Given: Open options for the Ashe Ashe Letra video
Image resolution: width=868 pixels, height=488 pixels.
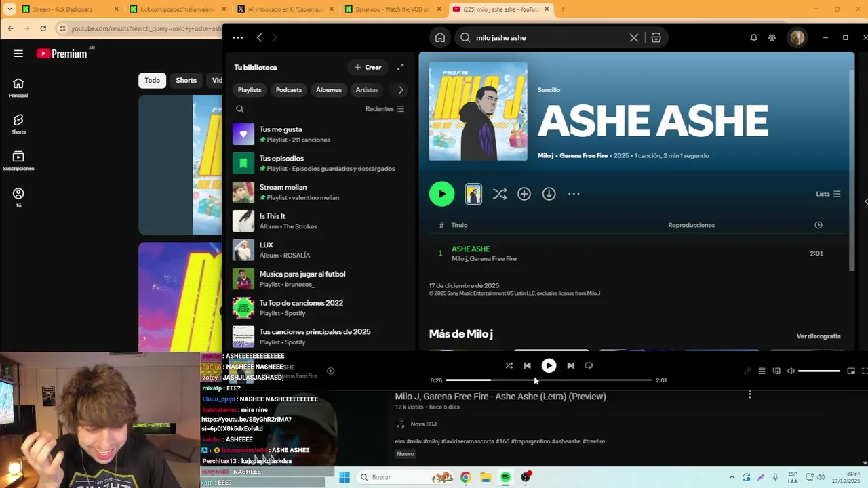Looking at the screenshot, I should coord(749,394).
